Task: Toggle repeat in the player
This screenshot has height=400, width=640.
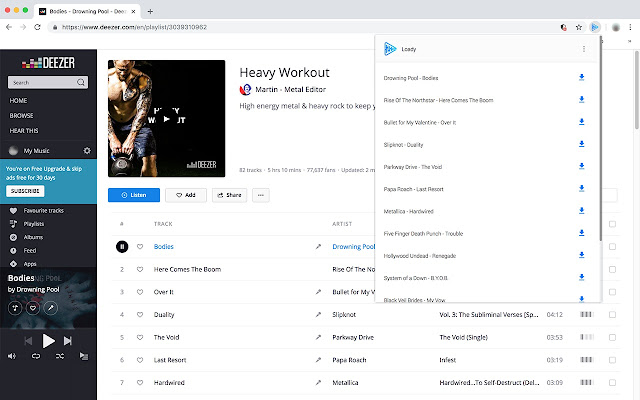Action: pyautogui.click(x=36, y=356)
